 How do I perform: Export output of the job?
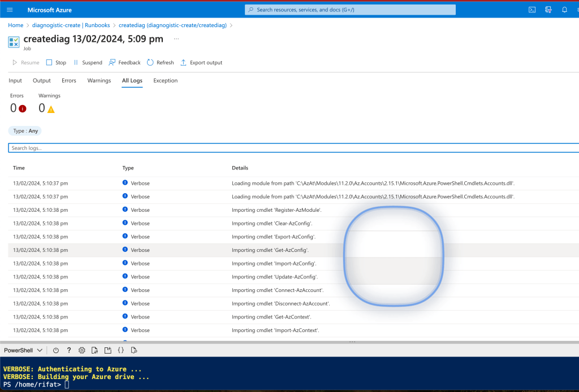click(201, 63)
